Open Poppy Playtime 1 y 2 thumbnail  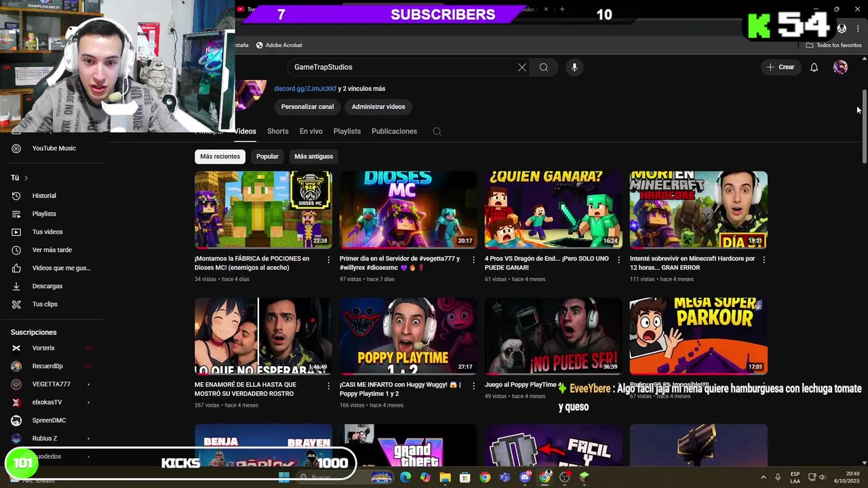408,336
